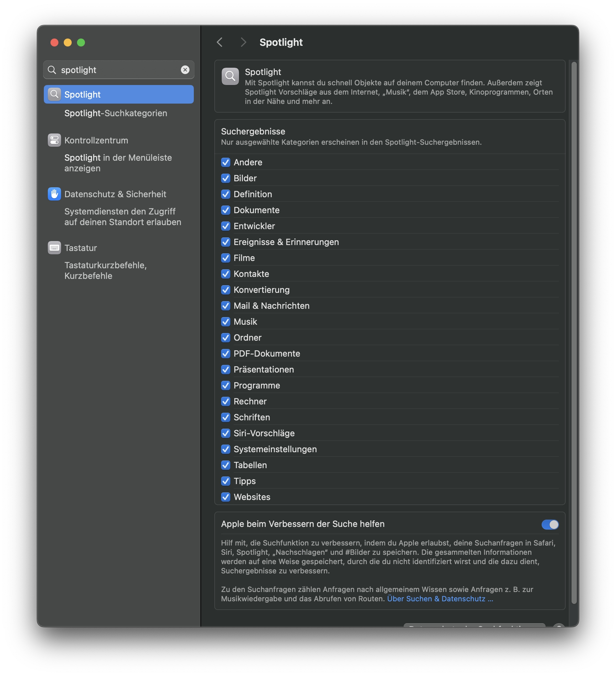Go forward with the right chevron
Image resolution: width=616 pixels, height=676 pixels.
244,42
